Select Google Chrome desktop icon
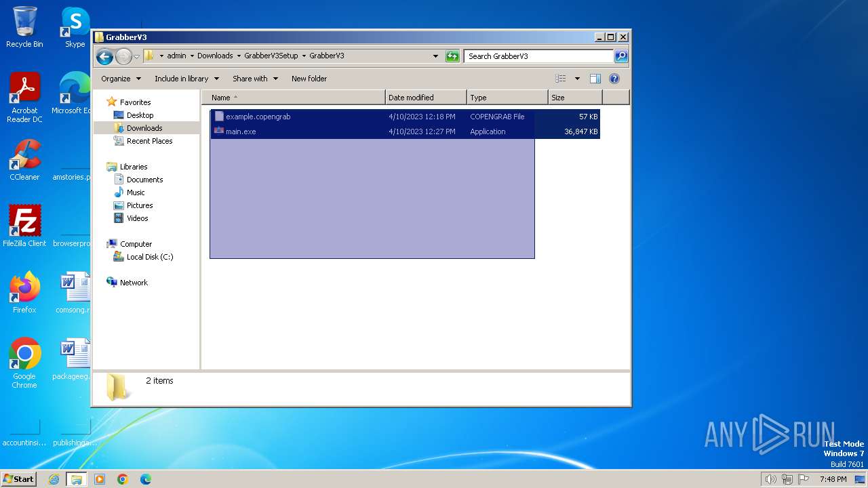868x488 pixels. click(24, 363)
